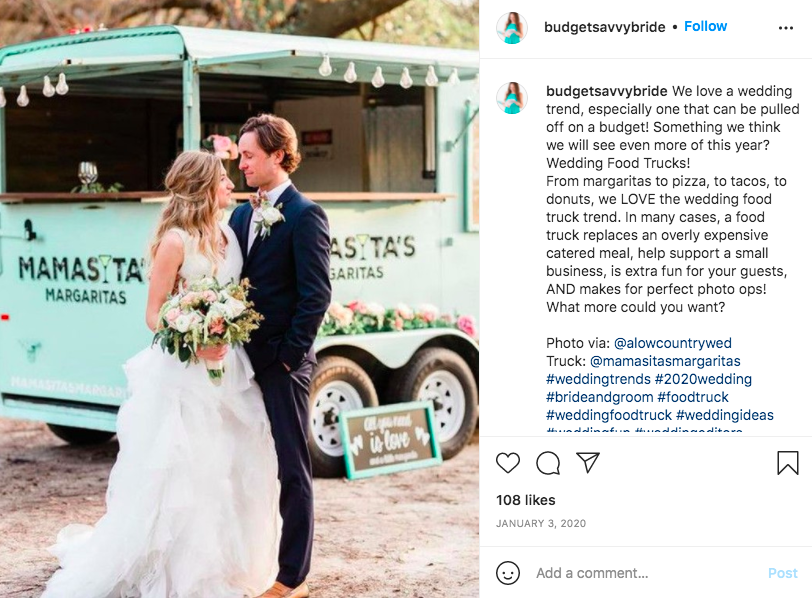Viewport: 812px width, 598px height.
Task: Share the post via paper plane icon
Action: (x=588, y=462)
